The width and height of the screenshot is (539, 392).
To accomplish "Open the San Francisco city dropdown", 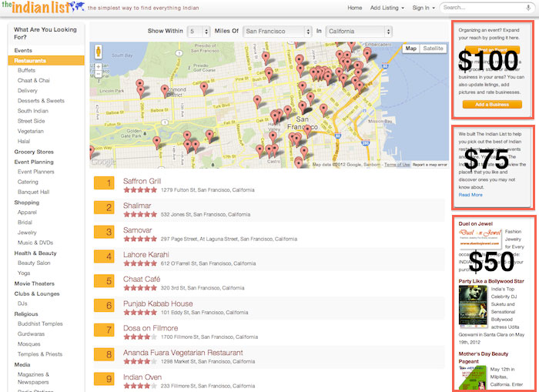I will click(x=277, y=32).
